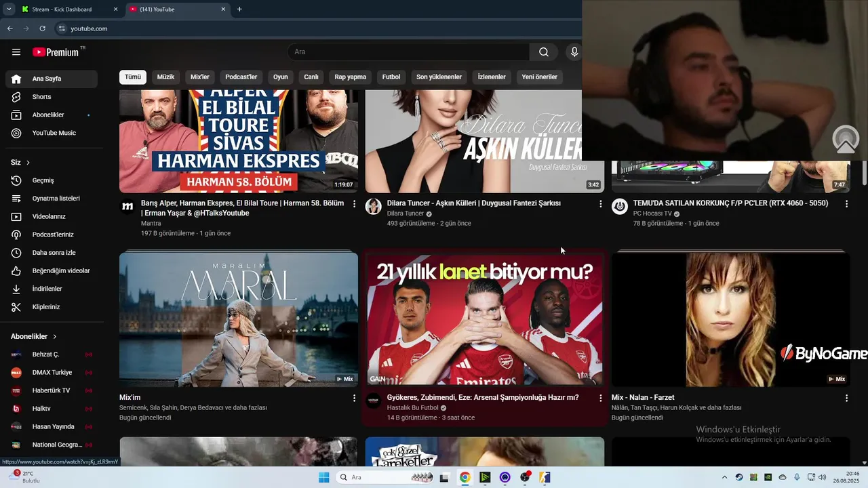Open options menu for Aşkın Külleri video
Image resolution: width=868 pixels, height=488 pixels.
pos(600,204)
